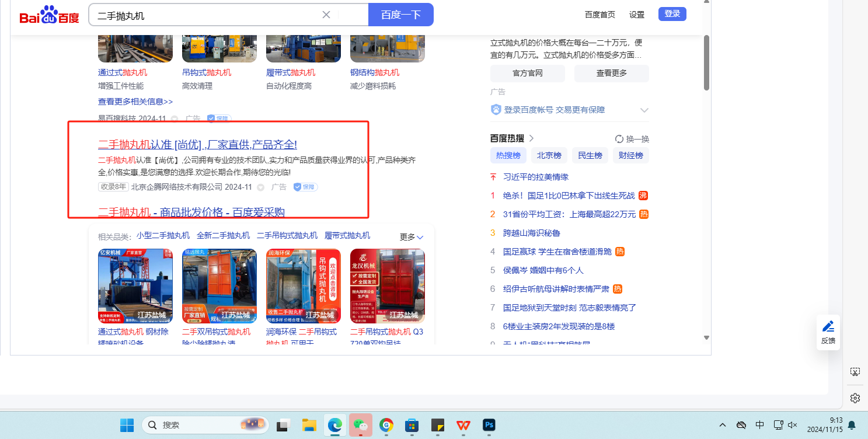Click the shield icon beside 登录百度帐号

pyautogui.click(x=496, y=110)
